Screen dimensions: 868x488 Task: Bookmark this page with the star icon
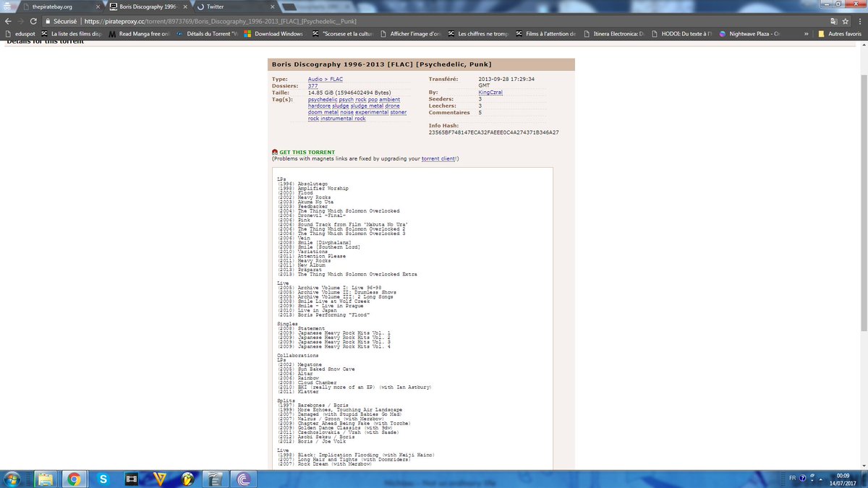847,21
